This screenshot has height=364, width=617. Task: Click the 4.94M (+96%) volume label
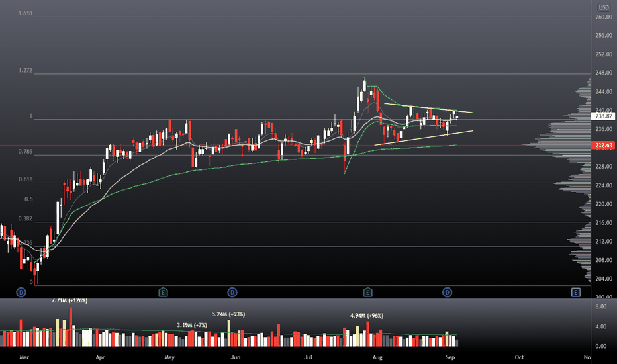click(x=367, y=316)
